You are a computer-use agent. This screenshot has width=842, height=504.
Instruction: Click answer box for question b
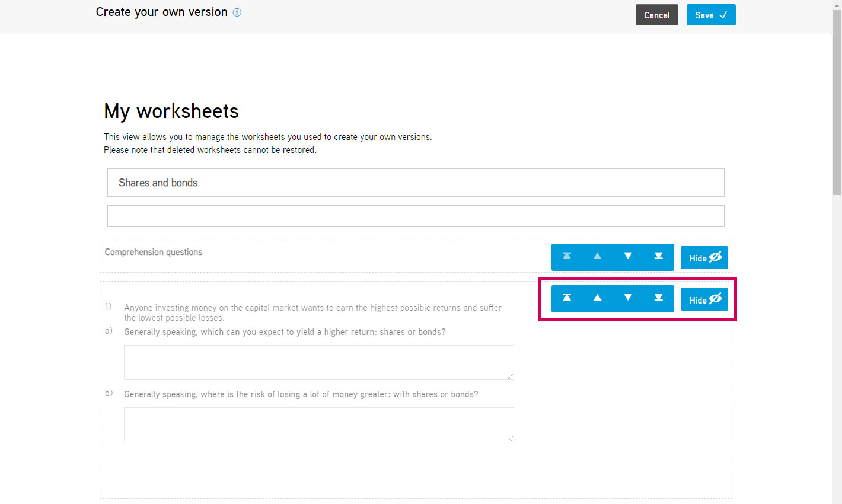click(319, 425)
